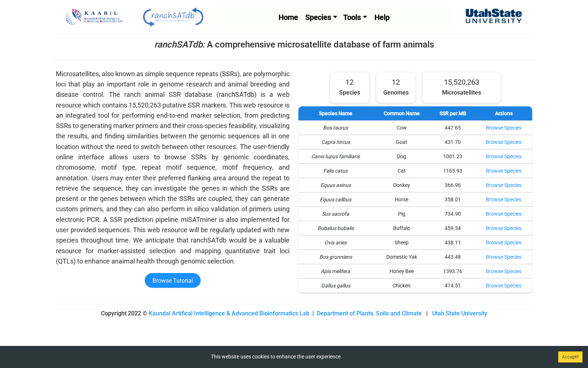Click the Sus sacrofa species name cell

click(x=336, y=214)
